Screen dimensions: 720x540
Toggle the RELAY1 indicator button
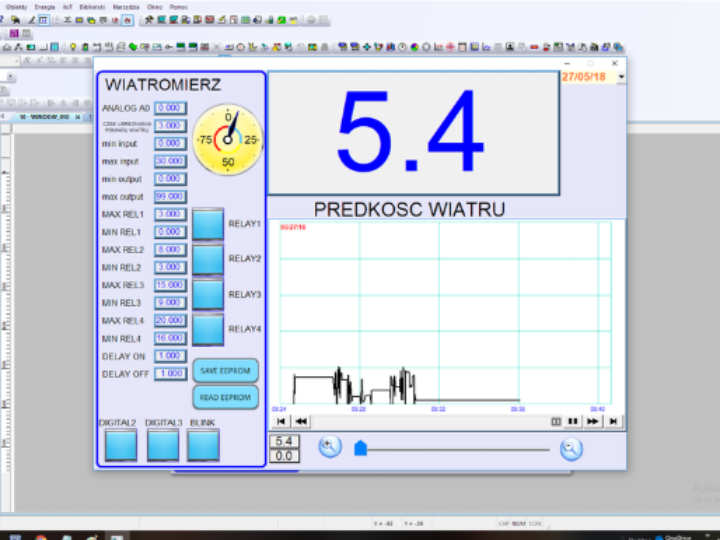(x=208, y=224)
